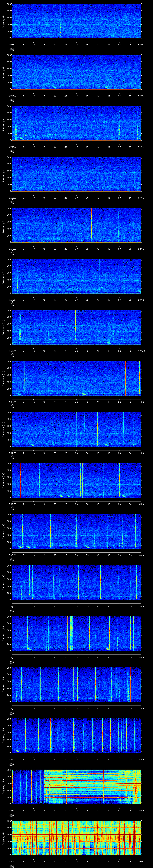Click the 30 second tick label under the 2:57:00 panel

(x=77, y=249)
